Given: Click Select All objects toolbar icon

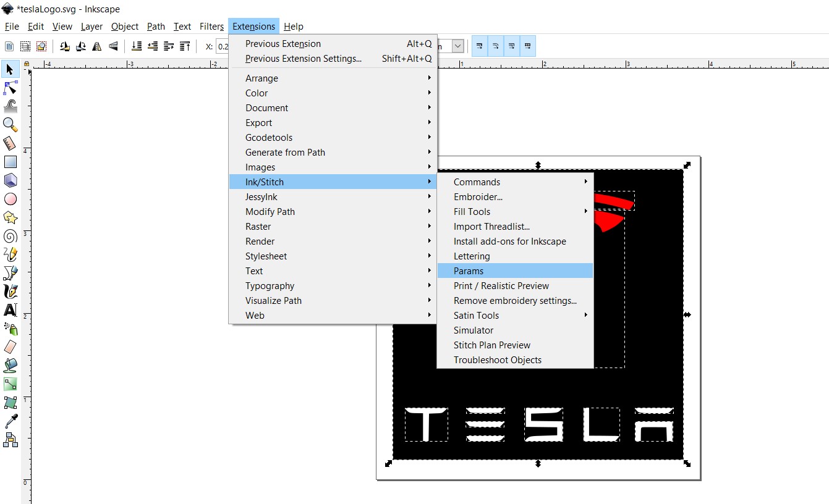Looking at the screenshot, I should point(9,46).
